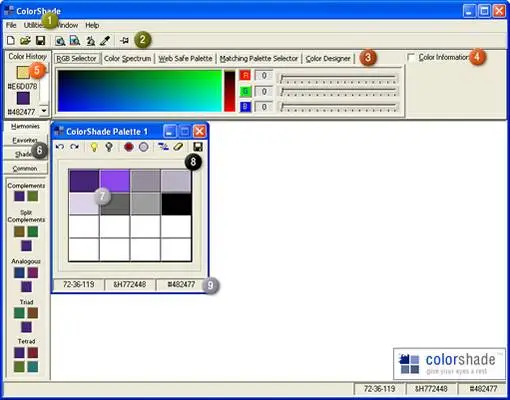The height and width of the screenshot is (400, 510).
Task: Click the second magnifier icon with red page
Action: pyautogui.click(x=75, y=41)
